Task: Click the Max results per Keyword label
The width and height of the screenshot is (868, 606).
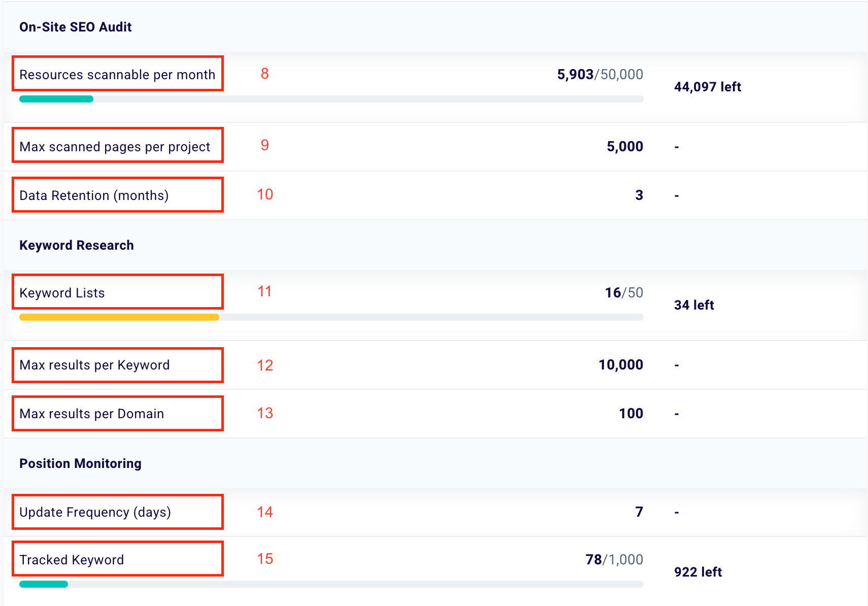Action: 94,365
